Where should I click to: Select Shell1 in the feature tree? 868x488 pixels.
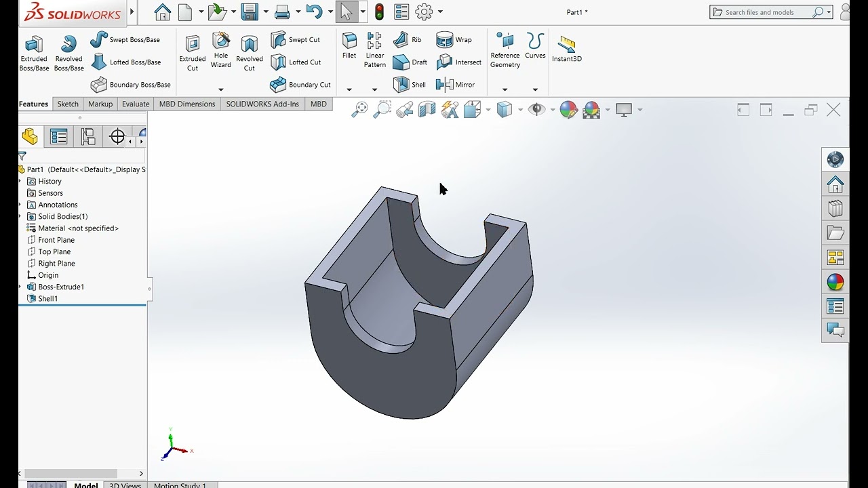pos(47,298)
